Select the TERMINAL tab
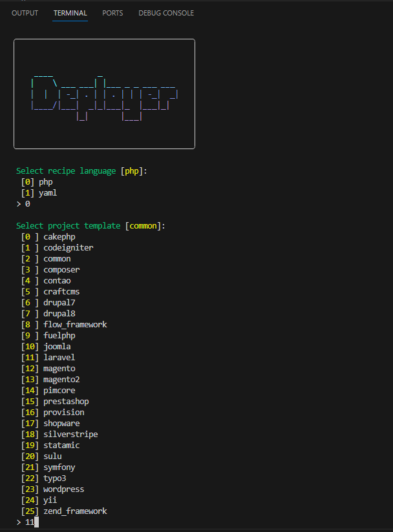393x532 pixels. click(x=70, y=13)
